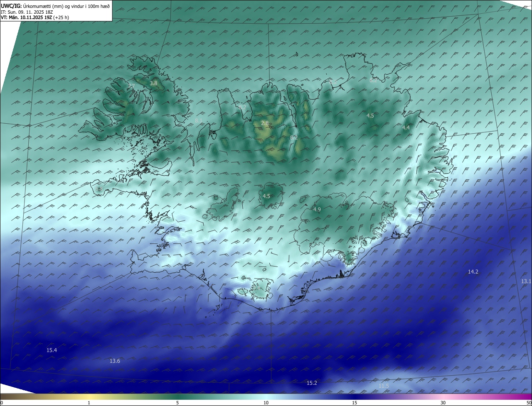Click the 'VT: Mán. 10.11.2025 19Z' line
The image size is (532, 406).
34,18
